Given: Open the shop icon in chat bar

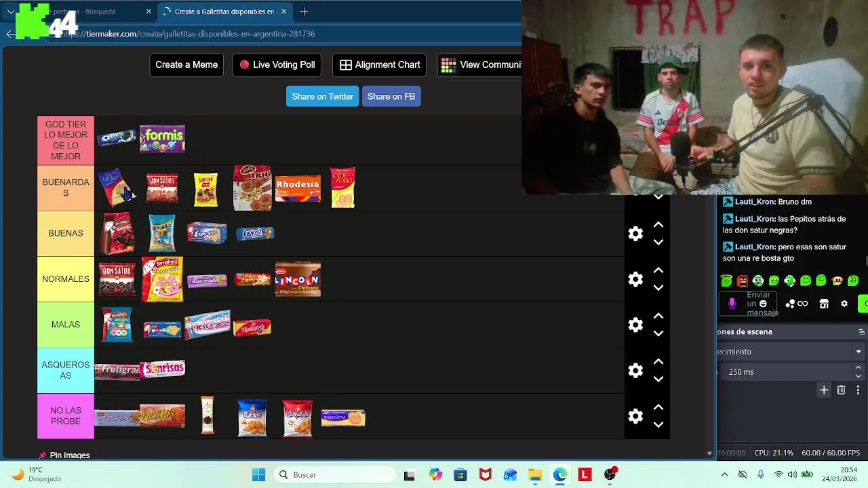Looking at the screenshot, I should 824,304.
